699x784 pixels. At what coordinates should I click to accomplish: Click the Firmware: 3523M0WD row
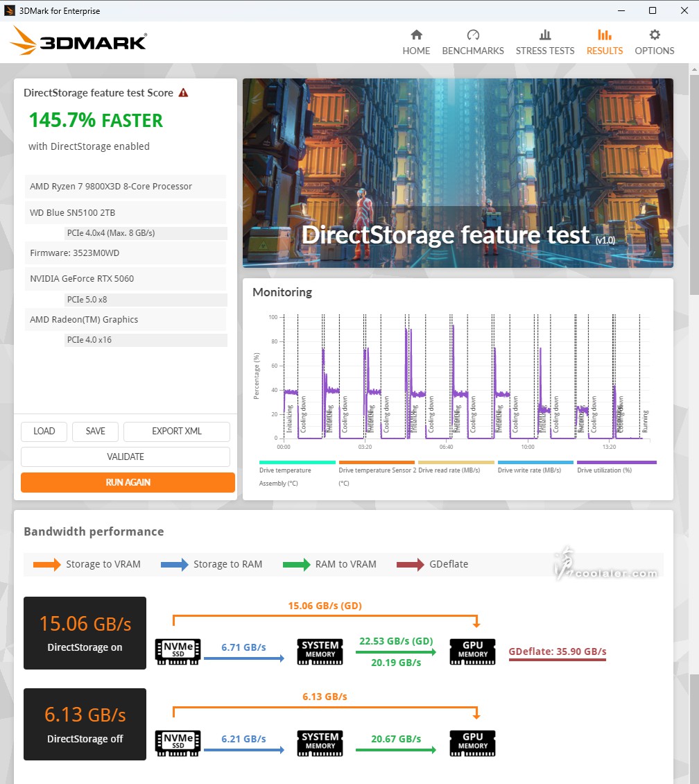pos(126,253)
